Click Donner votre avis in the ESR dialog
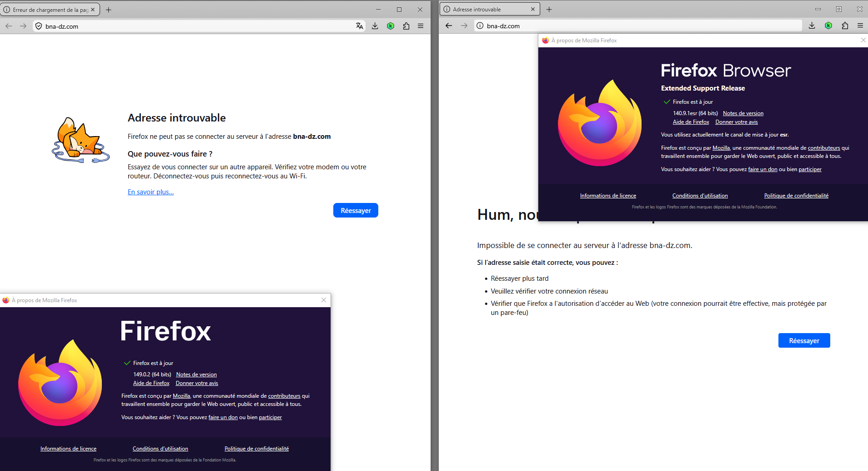The height and width of the screenshot is (471, 868). point(737,122)
